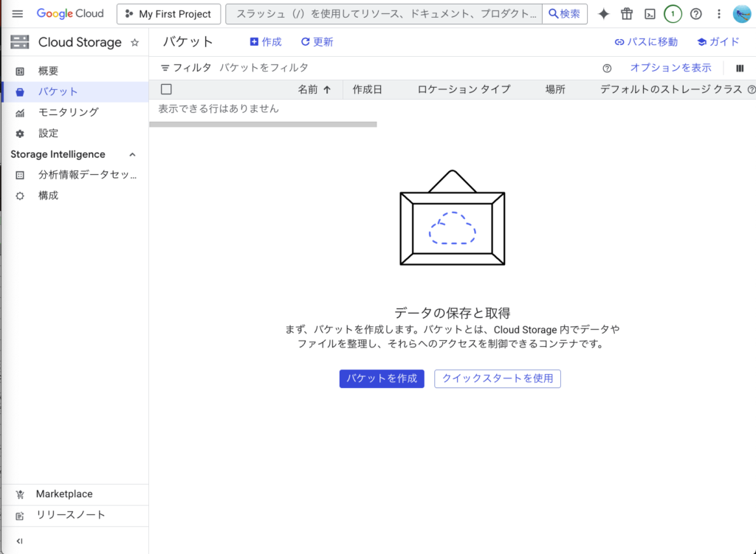Collapse the left navigation sidebar
This screenshot has height=554, width=756.
click(x=20, y=541)
